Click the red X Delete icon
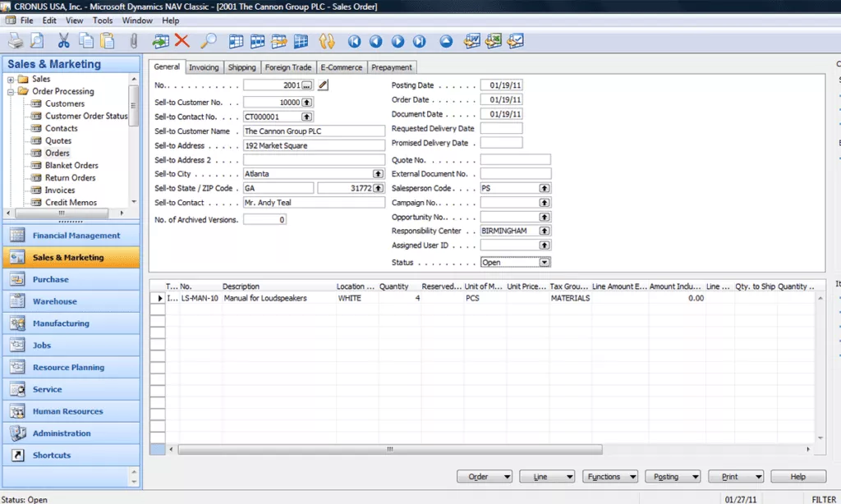The height and width of the screenshot is (504, 841). pos(182,41)
